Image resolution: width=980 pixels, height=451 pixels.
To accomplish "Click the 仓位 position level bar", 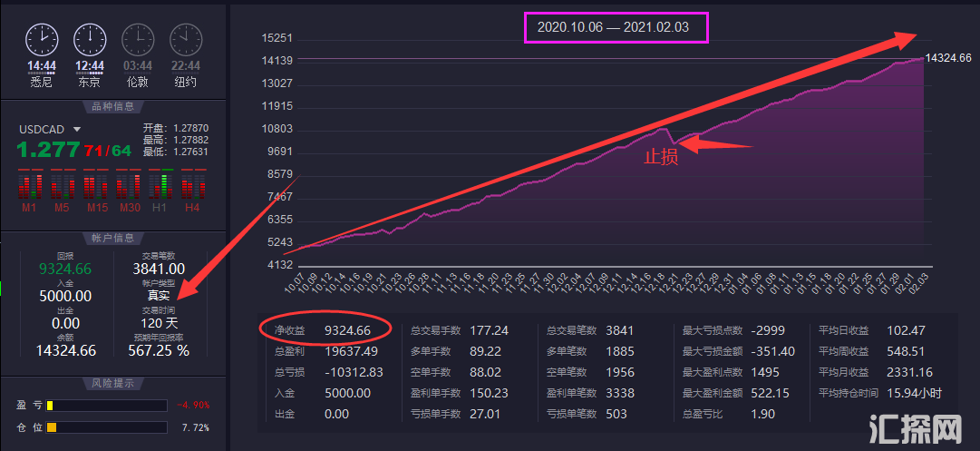I will tap(107, 427).
